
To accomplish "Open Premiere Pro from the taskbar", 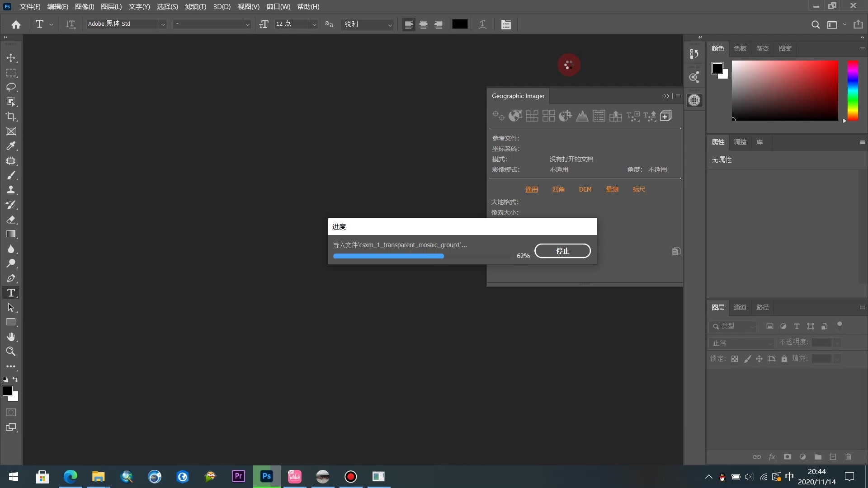I will tap(238, 476).
